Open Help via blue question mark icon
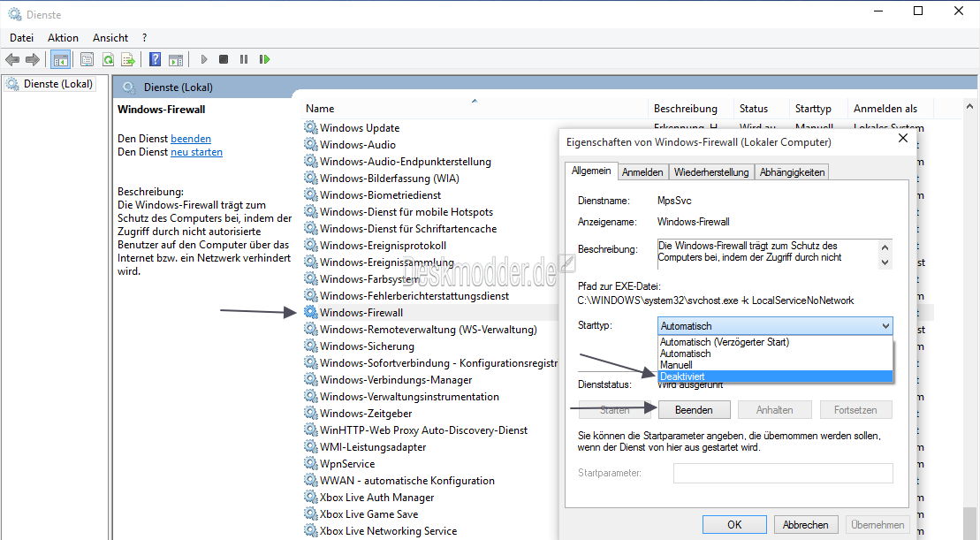Image resolution: width=980 pixels, height=540 pixels. tap(155, 59)
